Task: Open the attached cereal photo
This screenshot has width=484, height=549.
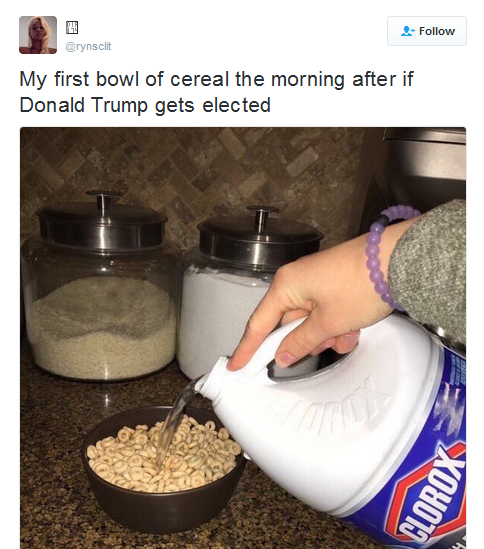Action: [x=243, y=338]
